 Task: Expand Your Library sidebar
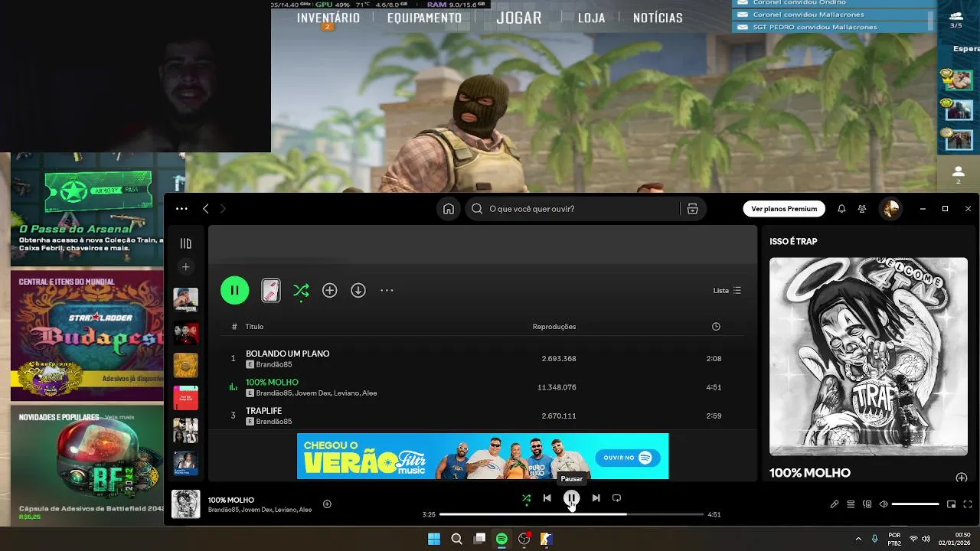[x=185, y=243]
